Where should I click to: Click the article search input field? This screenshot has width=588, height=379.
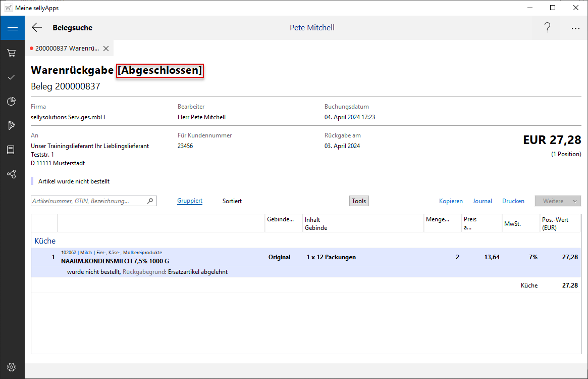pyautogui.click(x=89, y=201)
